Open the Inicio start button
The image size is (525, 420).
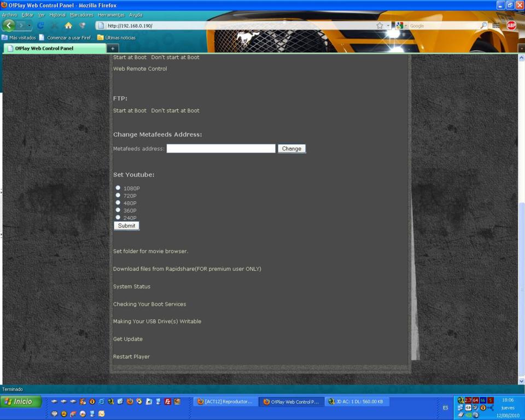point(21,401)
